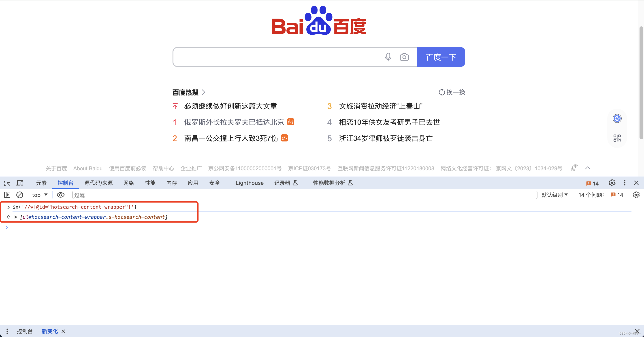The width and height of the screenshot is (644, 337).
Task: Switch to drawer 新变化 tab
Action: (x=50, y=331)
